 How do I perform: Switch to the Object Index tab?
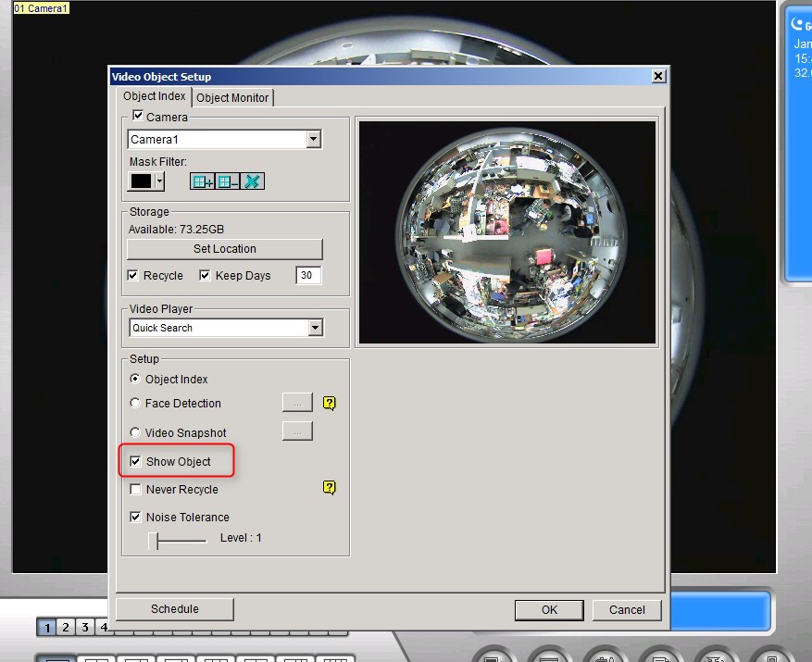pyautogui.click(x=155, y=96)
